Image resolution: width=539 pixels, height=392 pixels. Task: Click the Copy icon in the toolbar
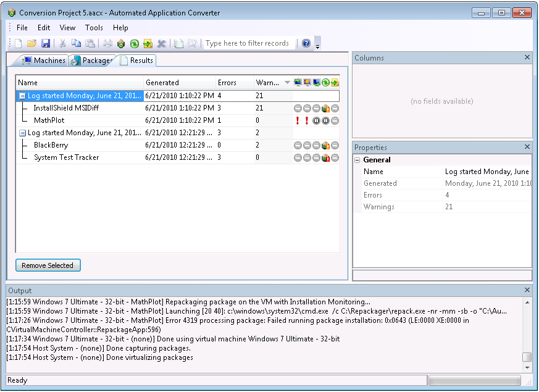76,43
